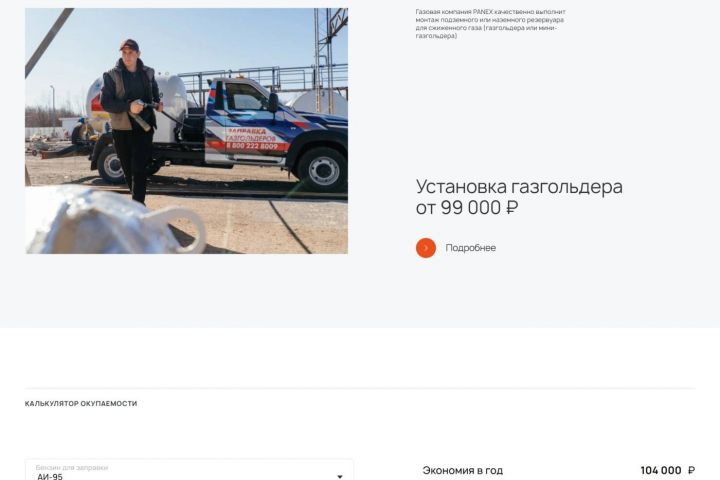Click the orange arrow circle button
This screenshot has height=480, width=720.
coord(426,248)
